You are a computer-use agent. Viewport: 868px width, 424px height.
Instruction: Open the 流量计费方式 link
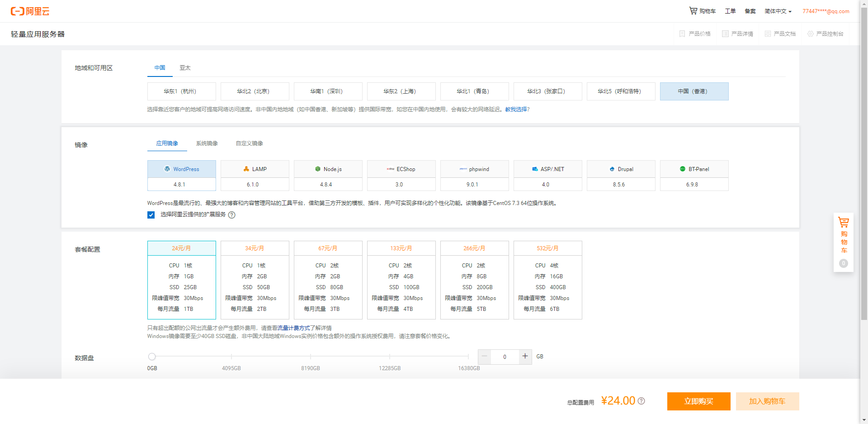[x=293, y=328]
